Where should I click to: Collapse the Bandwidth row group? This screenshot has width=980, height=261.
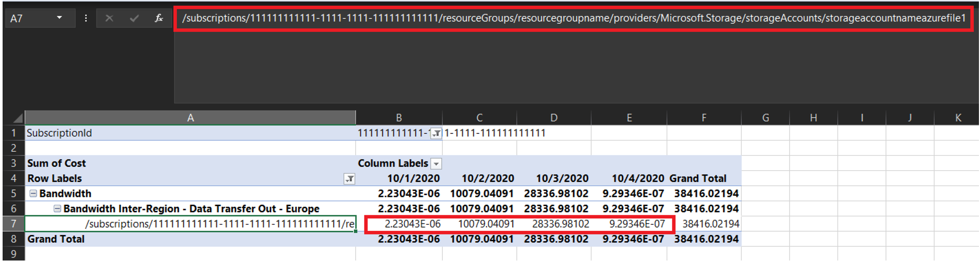pyautogui.click(x=33, y=193)
